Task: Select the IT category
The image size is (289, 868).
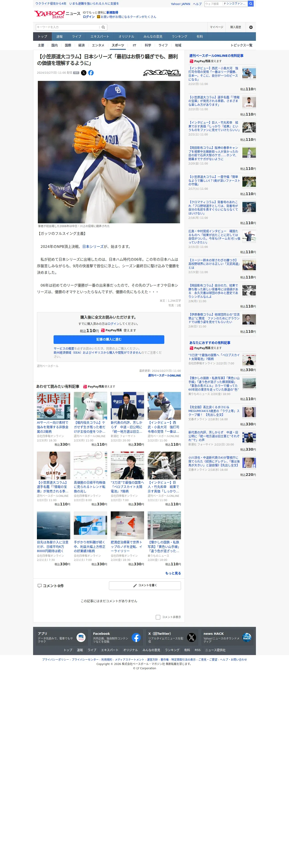Action: [134, 46]
